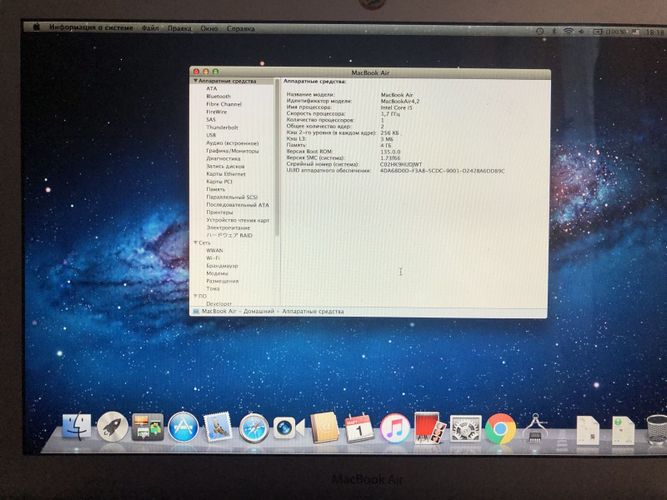
Task: Open System Preferences gear icon
Action: tap(465, 428)
